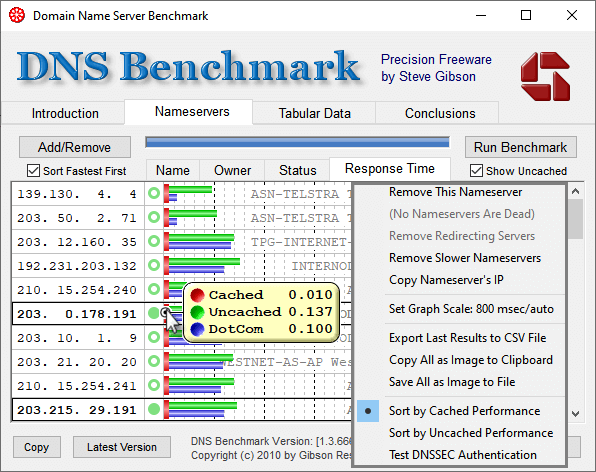Select the Owner sub-tab

(x=232, y=170)
